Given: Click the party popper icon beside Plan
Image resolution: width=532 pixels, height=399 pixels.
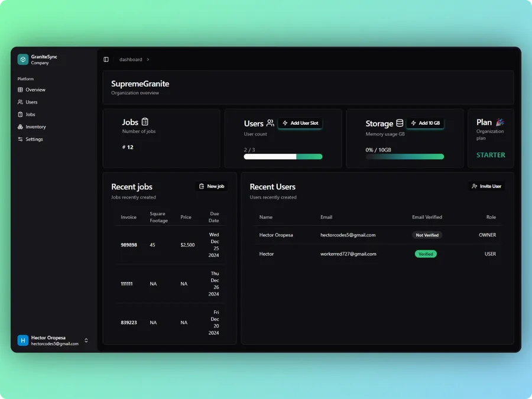Looking at the screenshot, I should point(499,122).
